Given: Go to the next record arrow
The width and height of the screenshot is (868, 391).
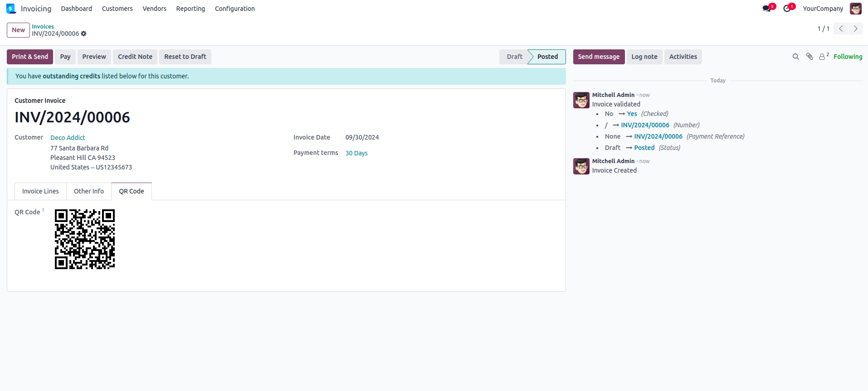Looking at the screenshot, I should (x=856, y=29).
